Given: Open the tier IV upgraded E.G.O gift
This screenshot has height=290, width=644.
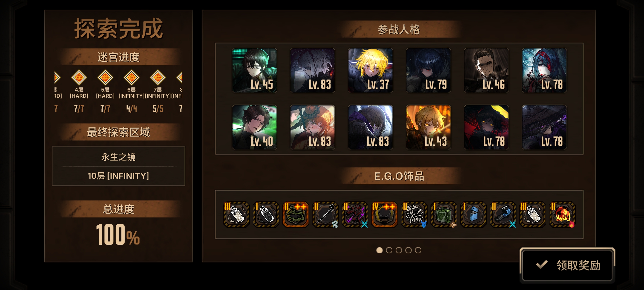Looking at the screenshot, I should point(385,215).
